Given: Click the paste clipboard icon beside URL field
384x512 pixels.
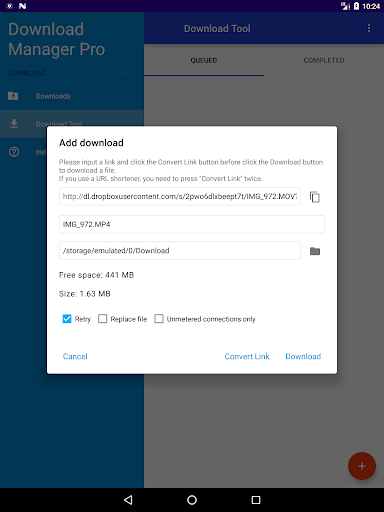Looking at the screenshot, I should click(315, 197).
